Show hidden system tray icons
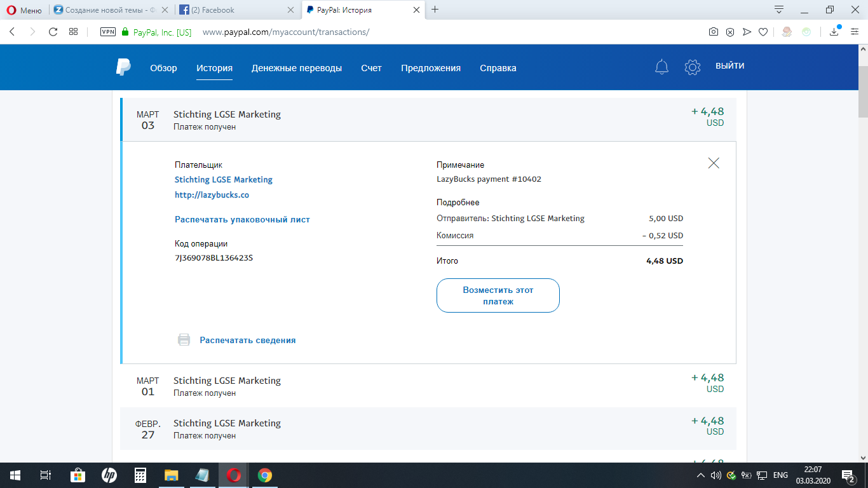Viewport: 868px width, 488px height. [701, 475]
